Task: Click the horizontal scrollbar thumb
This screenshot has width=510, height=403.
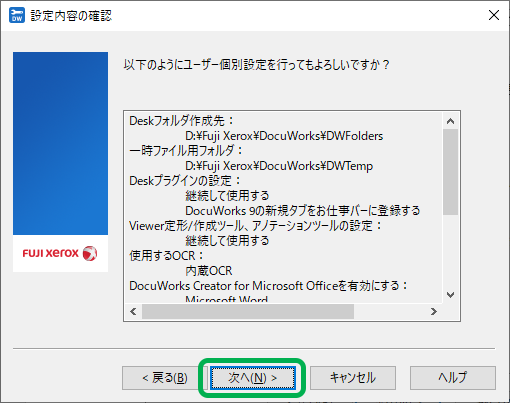Action: (x=248, y=311)
